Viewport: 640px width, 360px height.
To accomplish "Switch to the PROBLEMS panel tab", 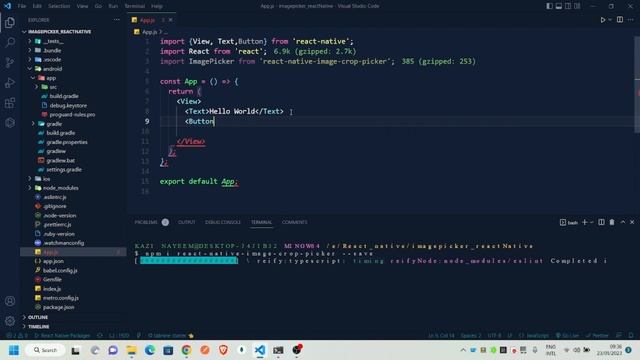I will 146,222.
